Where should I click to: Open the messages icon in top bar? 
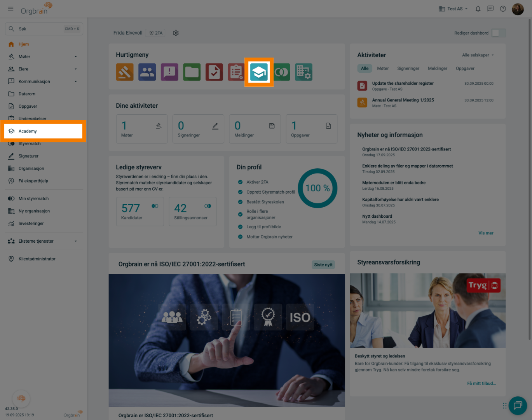[x=490, y=9]
